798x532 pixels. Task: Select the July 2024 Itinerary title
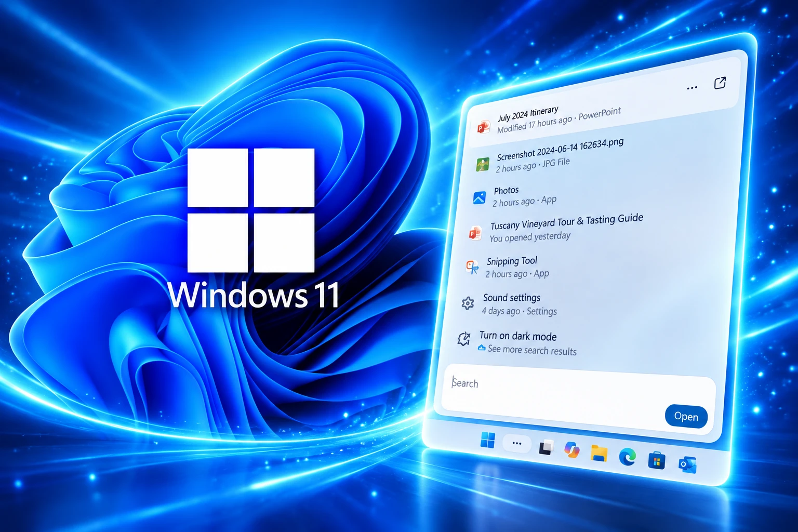(x=528, y=114)
